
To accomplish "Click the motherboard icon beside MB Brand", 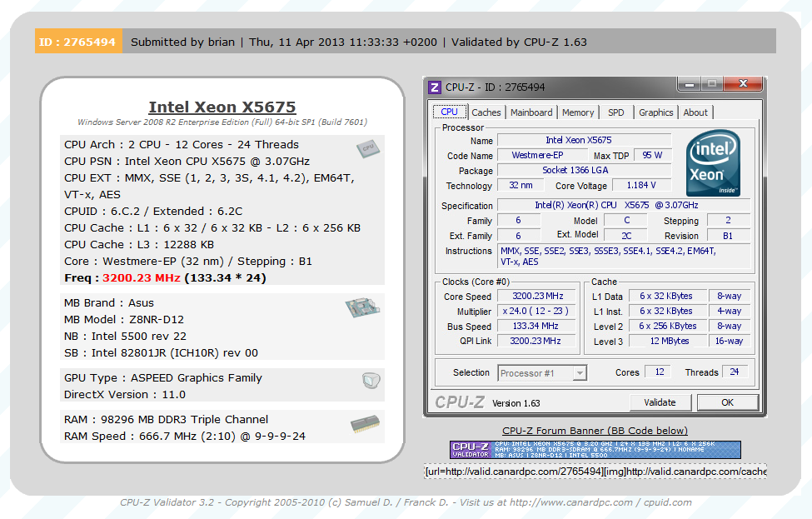I will [x=362, y=307].
